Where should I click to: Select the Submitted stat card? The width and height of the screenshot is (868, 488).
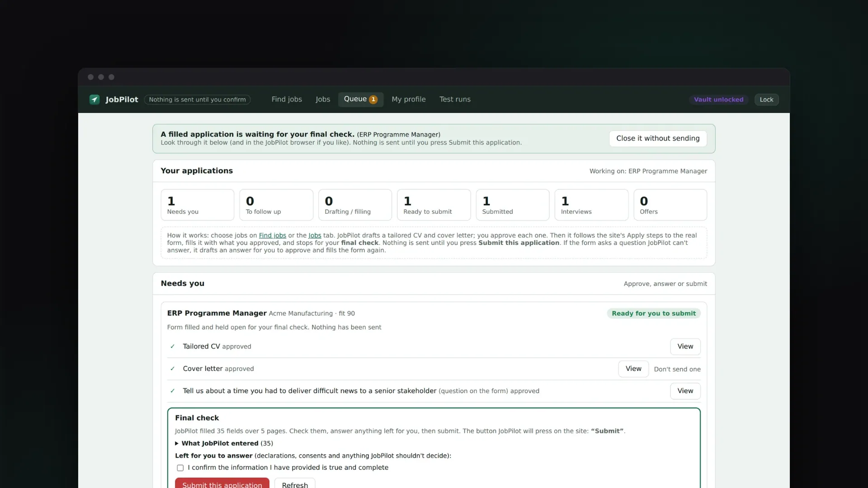point(513,205)
